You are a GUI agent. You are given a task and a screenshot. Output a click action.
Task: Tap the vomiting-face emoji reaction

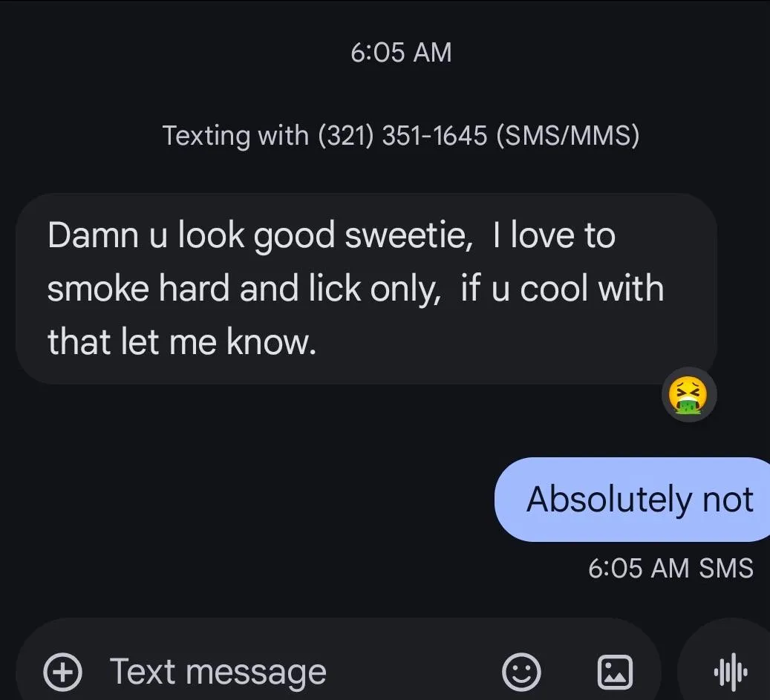pyautogui.click(x=688, y=395)
